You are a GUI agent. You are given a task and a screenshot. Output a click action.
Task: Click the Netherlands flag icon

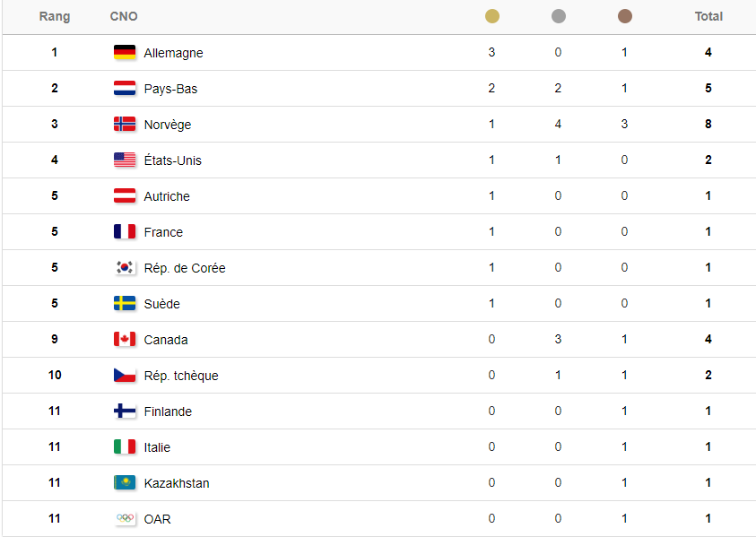click(125, 88)
